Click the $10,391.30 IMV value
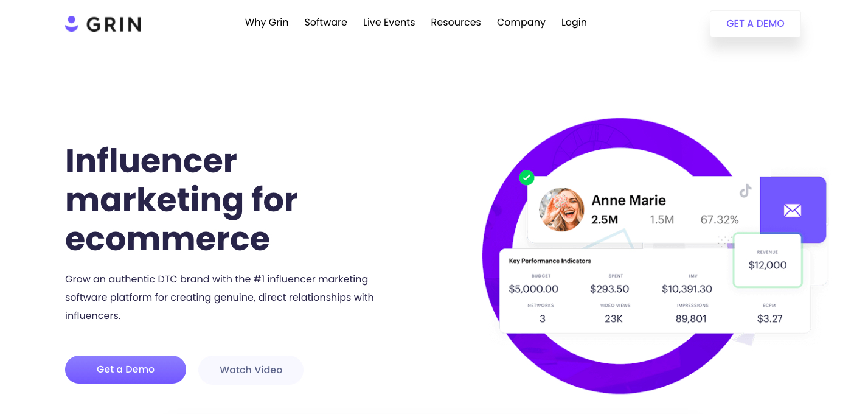 point(687,289)
